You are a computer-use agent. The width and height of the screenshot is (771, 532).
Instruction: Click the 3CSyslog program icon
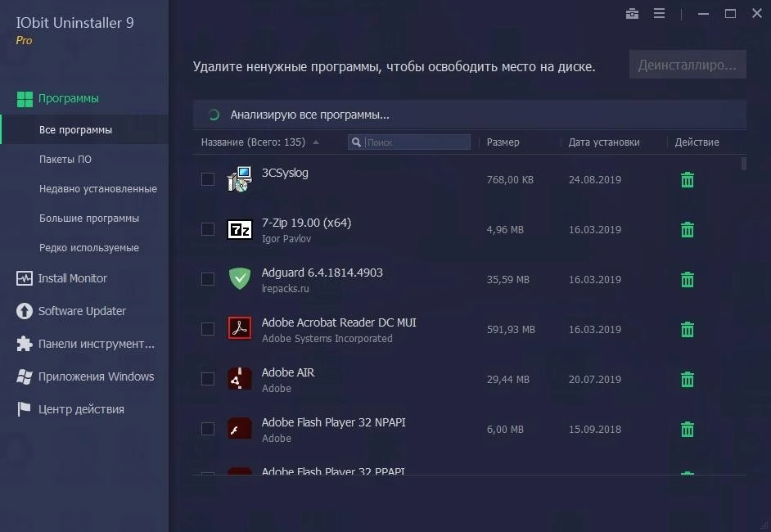(240, 179)
